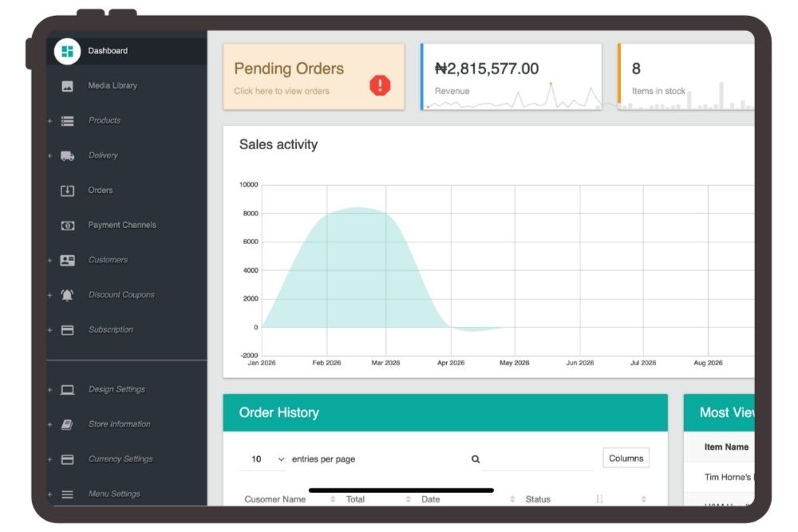
Task: Click the Store Information book icon
Action: 68,424
